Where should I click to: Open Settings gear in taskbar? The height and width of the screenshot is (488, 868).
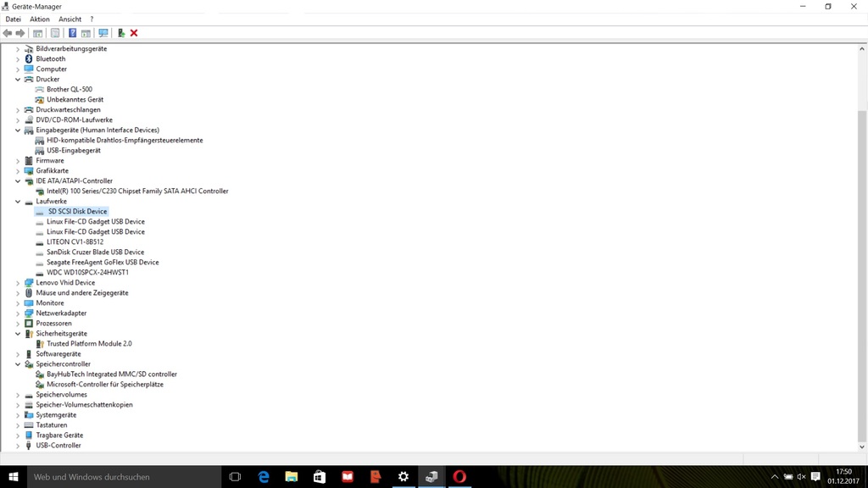(403, 476)
